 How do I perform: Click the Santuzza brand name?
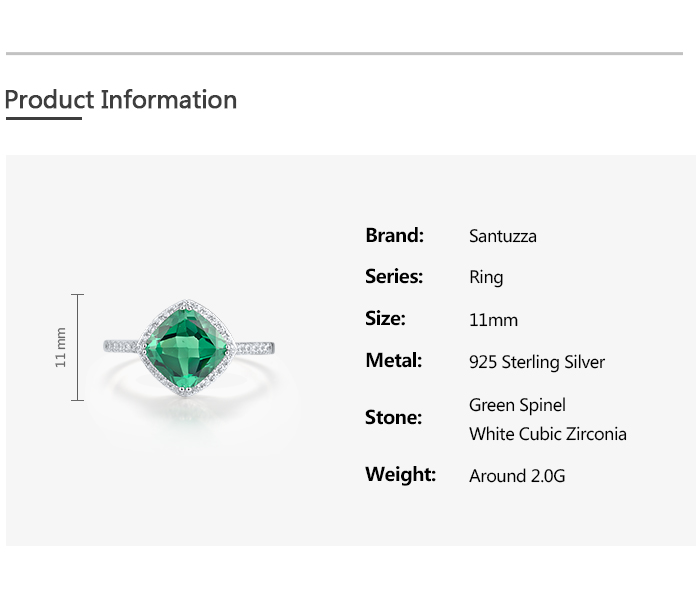(503, 236)
